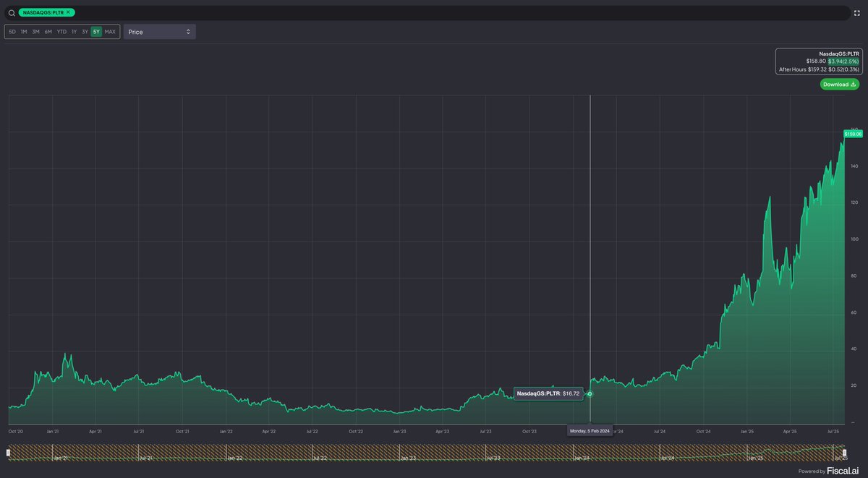Switch chart range to 3M
This screenshot has height=478, width=868.
(35, 32)
